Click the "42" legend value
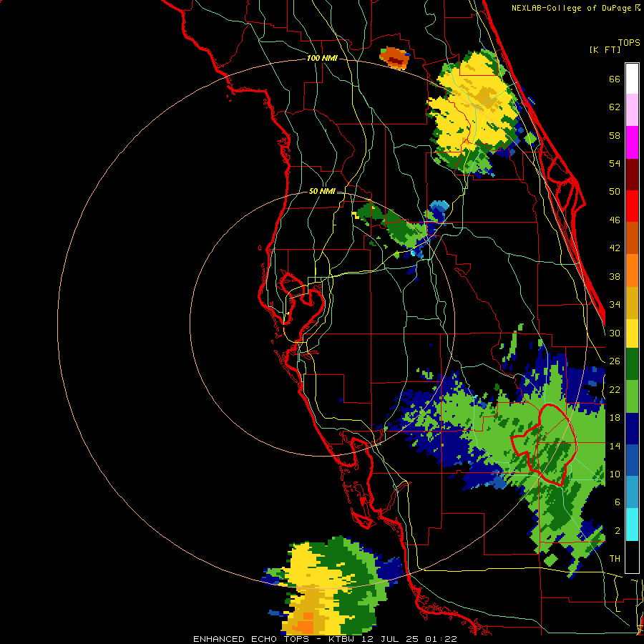Viewport: 644px width, 644px height. 615,248
